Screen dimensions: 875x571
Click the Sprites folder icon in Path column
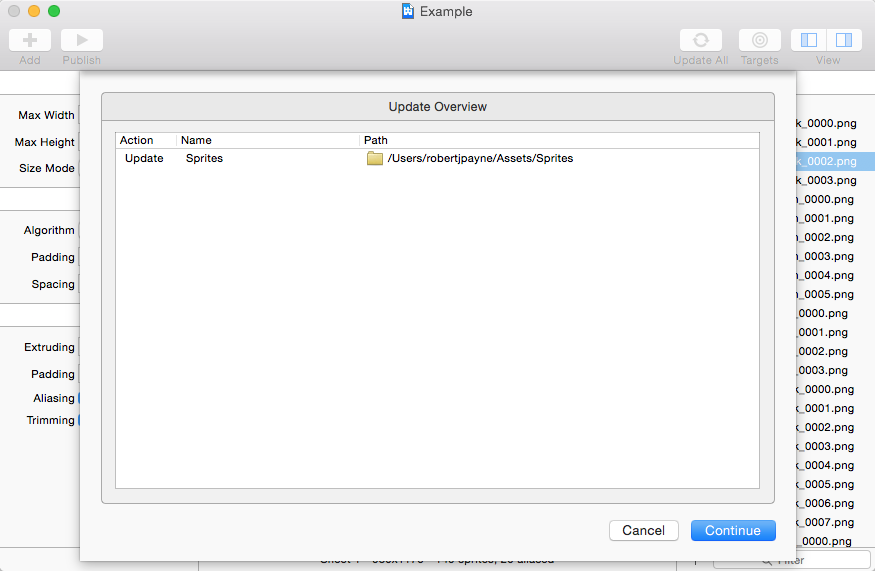(375, 158)
